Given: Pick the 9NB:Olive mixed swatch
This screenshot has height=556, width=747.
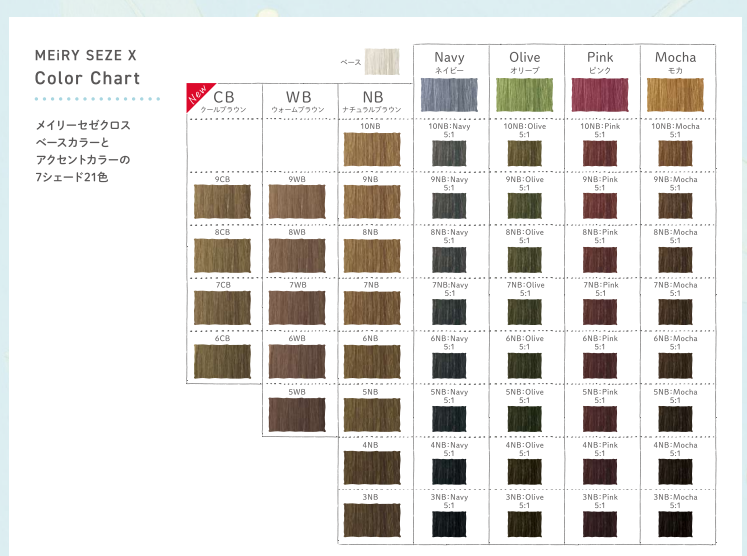Looking at the screenshot, I should tap(525, 206).
